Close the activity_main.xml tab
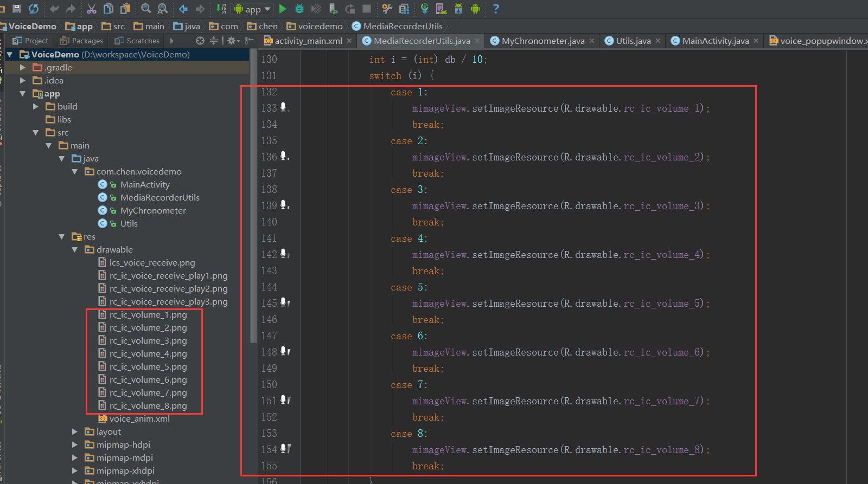 349,41
